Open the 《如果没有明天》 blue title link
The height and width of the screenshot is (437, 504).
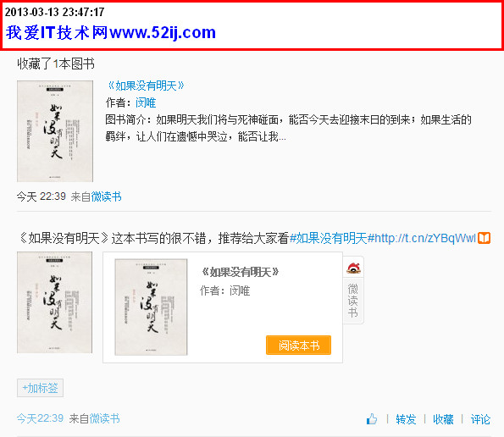pos(146,86)
